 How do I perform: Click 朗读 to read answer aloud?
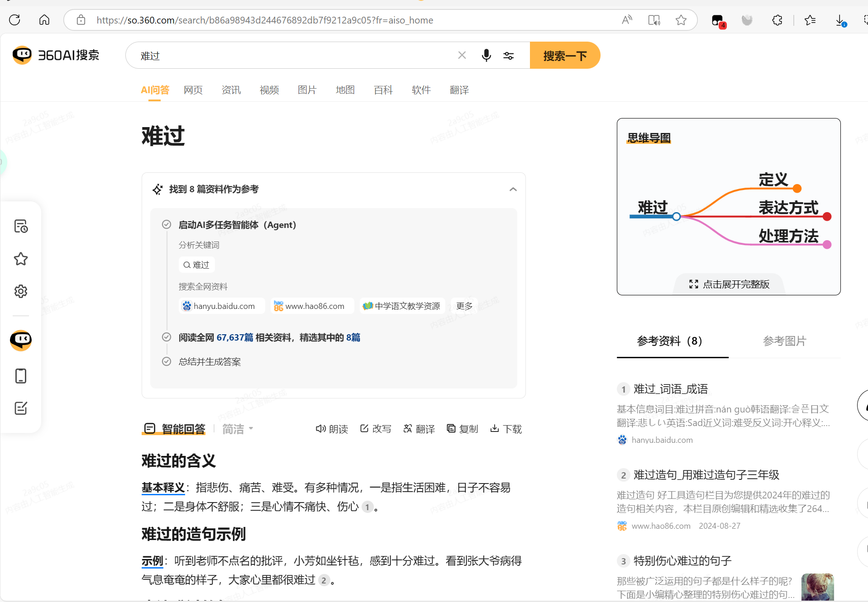332,429
